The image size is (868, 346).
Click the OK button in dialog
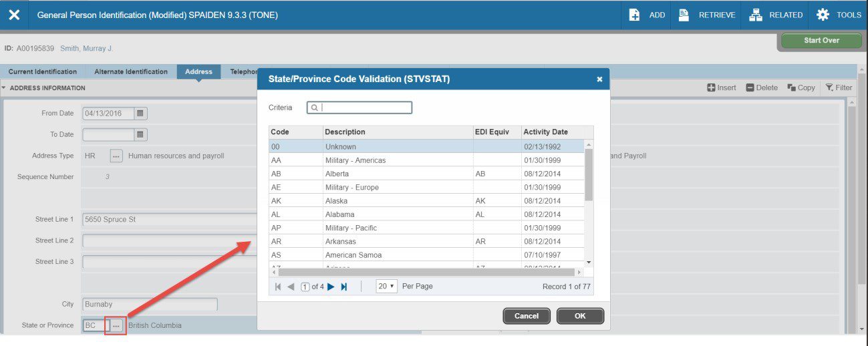(x=579, y=316)
